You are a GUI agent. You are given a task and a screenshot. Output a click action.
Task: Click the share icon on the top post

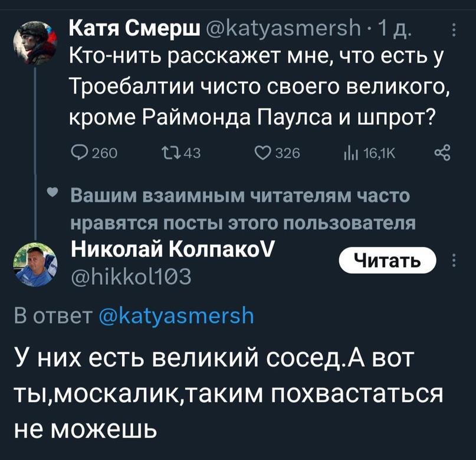[x=442, y=154]
